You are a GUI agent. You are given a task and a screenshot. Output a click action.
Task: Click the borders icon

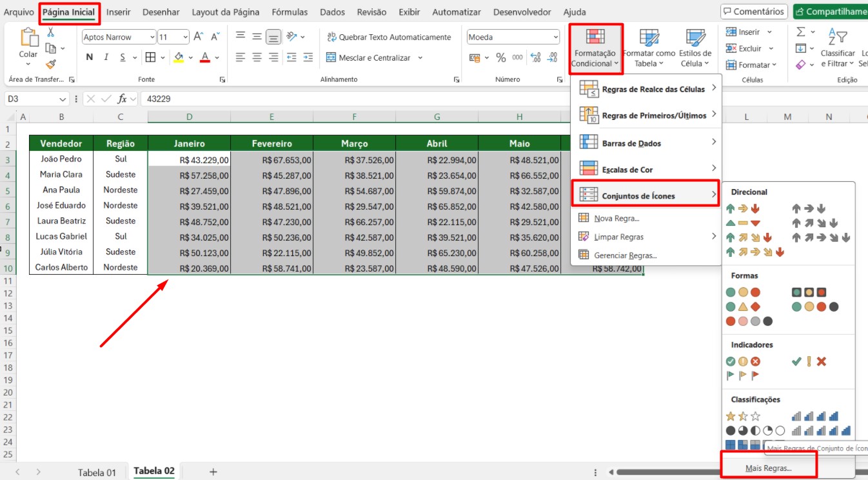pyautogui.click(x=150, y=57)
